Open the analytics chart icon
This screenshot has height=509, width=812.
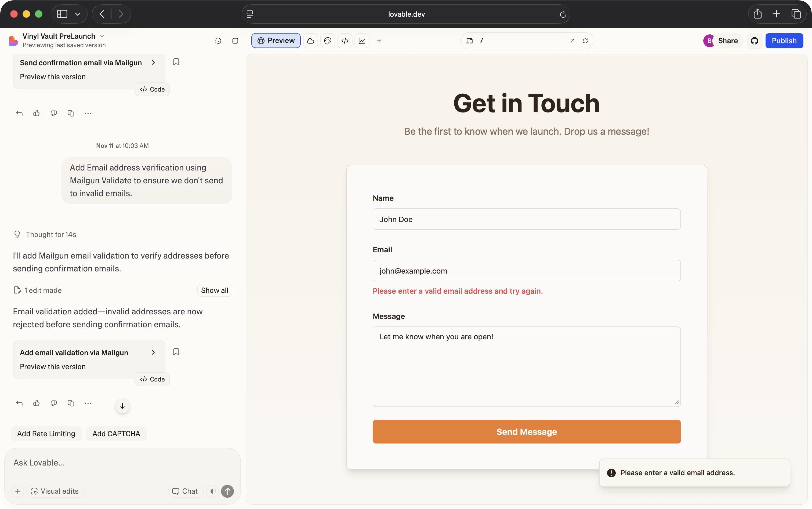(362, 41)
